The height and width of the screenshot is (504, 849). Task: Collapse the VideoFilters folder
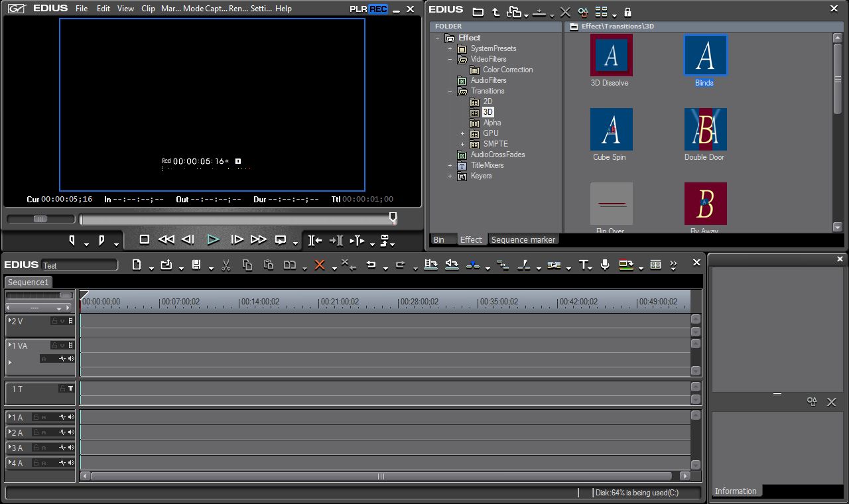click(450, 59)
